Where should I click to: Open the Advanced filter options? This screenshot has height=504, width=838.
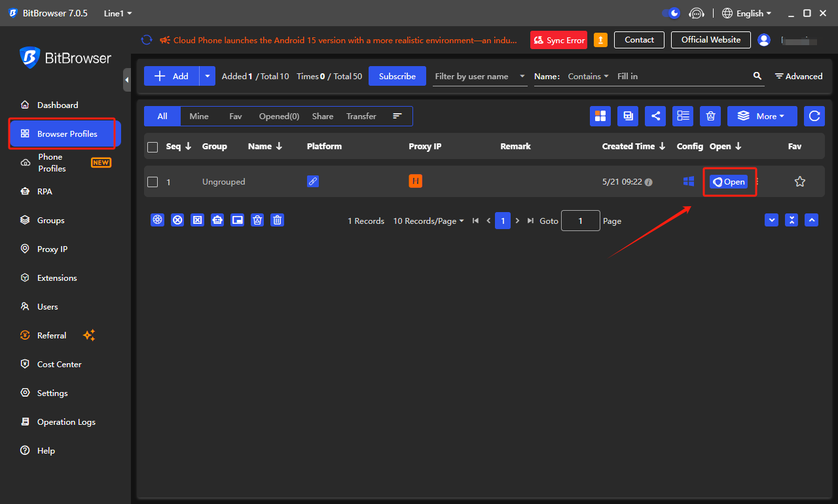(x=799, y=76)
